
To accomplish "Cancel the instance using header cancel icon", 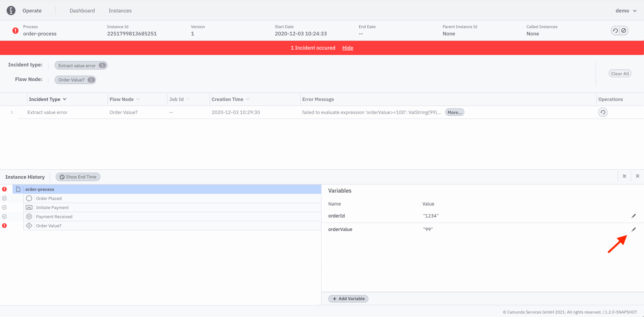I will [x=624, y=31].
